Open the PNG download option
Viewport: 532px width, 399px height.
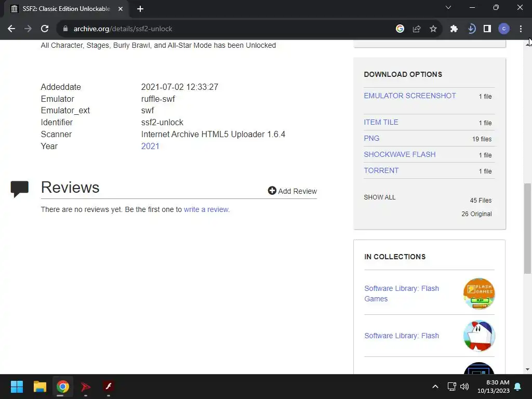(x=371, y=138)
